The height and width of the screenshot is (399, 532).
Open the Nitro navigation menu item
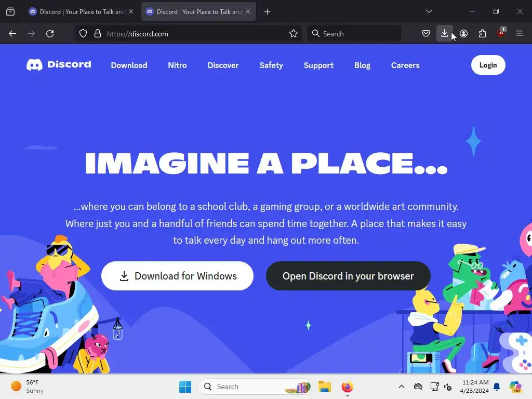[x=177, y=65]
